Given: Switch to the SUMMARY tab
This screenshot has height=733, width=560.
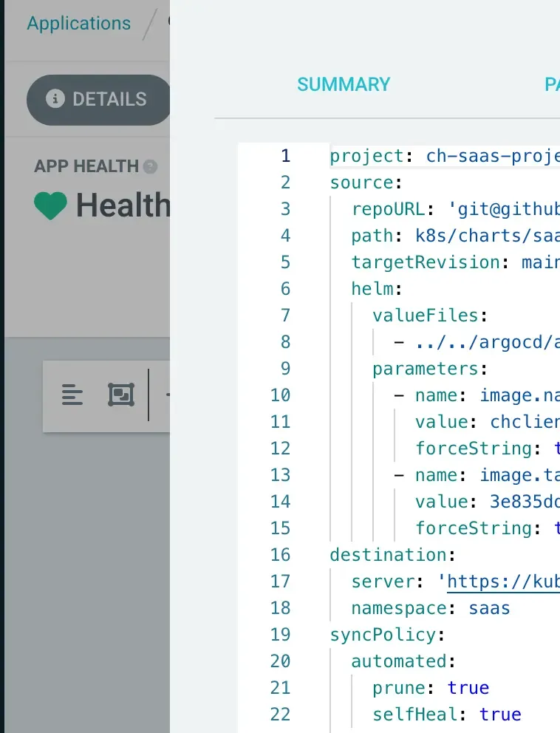Looking at the screenshot, I should 344,84.
